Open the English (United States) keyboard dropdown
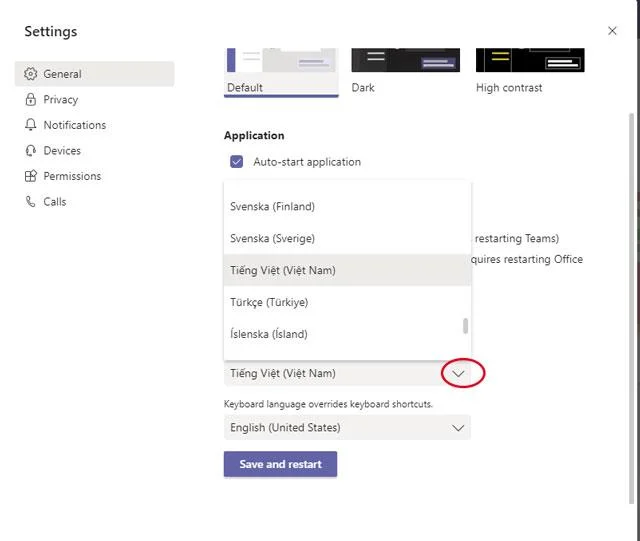 coord(347,427)
